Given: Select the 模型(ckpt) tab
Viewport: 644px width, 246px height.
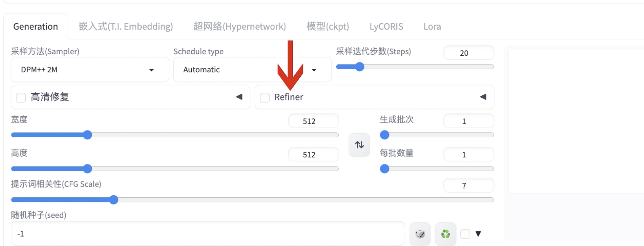Looking at the screenshot, I should point(328,26).
